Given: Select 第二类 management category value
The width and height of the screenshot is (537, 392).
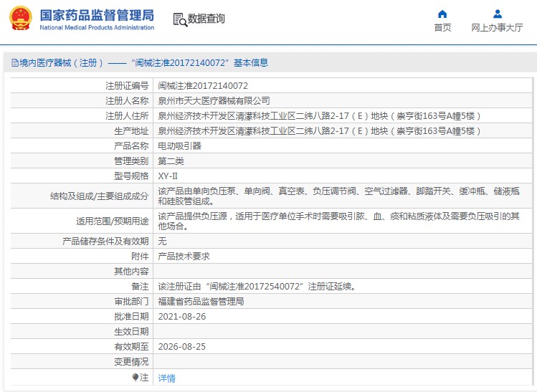Looking at the screenshot, I should pyautogui.click(x=171, y=161).
